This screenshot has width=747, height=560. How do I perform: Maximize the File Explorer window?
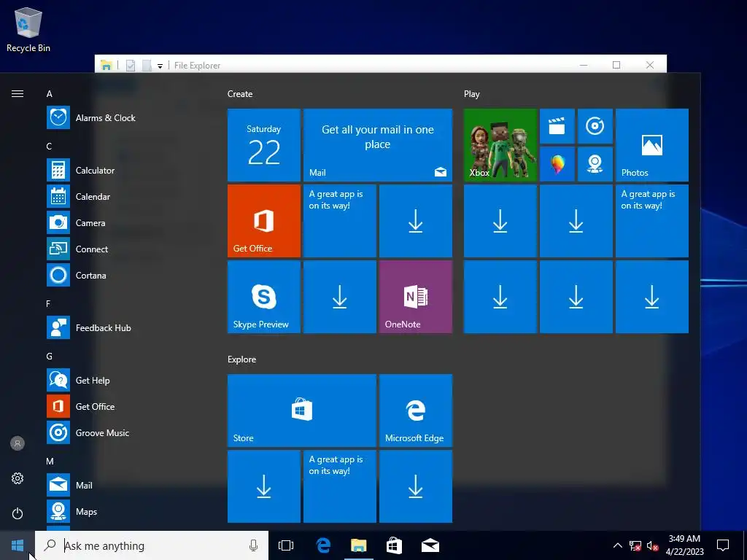pos(616,65)
